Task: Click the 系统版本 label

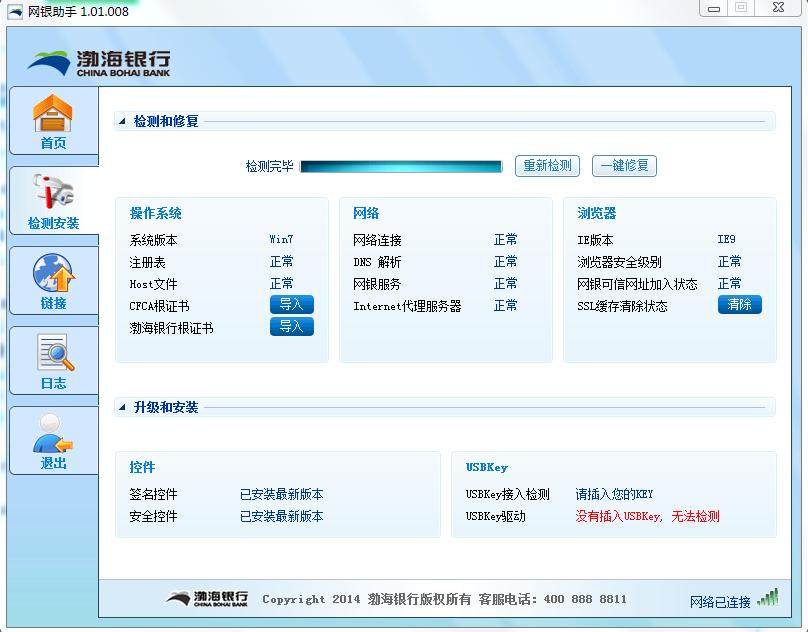Action: pos(153,240)
